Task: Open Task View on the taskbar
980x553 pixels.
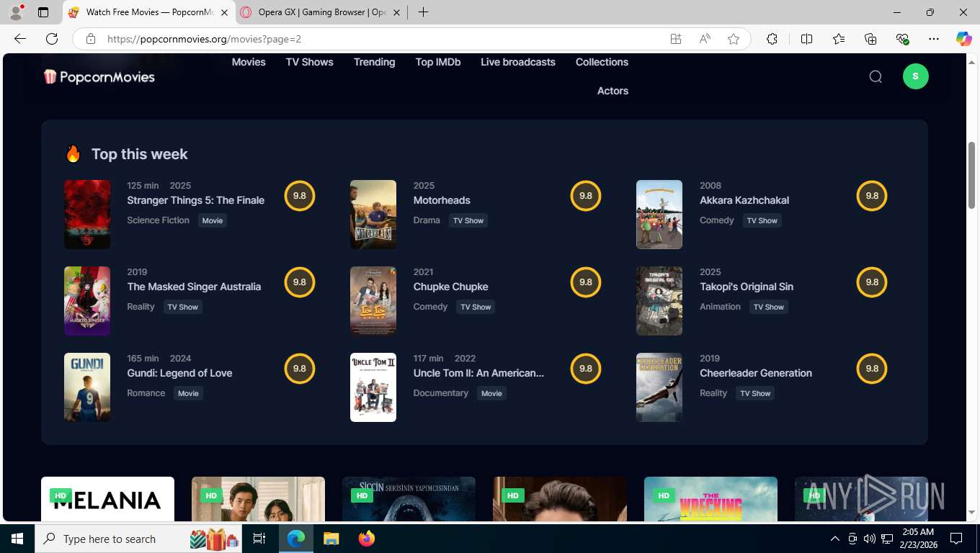Action: (259, 539)
